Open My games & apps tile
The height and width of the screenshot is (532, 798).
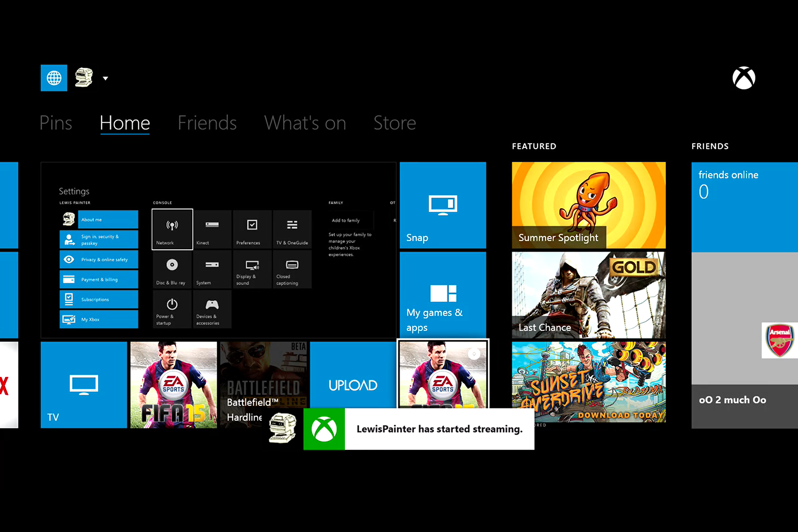[443, 295]
